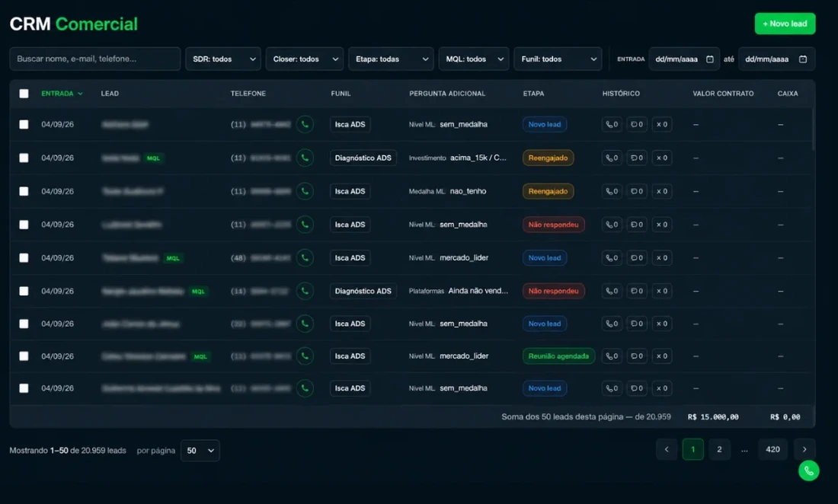This screenshot has height=504, width=838.
Task: Click ×0 counter in 'Ainda não vend...' row
Action: [661, 291]
